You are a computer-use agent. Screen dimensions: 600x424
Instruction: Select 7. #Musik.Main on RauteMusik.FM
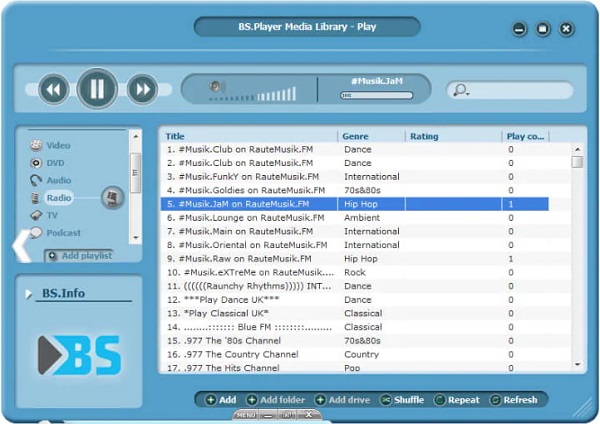coord(354,232)
